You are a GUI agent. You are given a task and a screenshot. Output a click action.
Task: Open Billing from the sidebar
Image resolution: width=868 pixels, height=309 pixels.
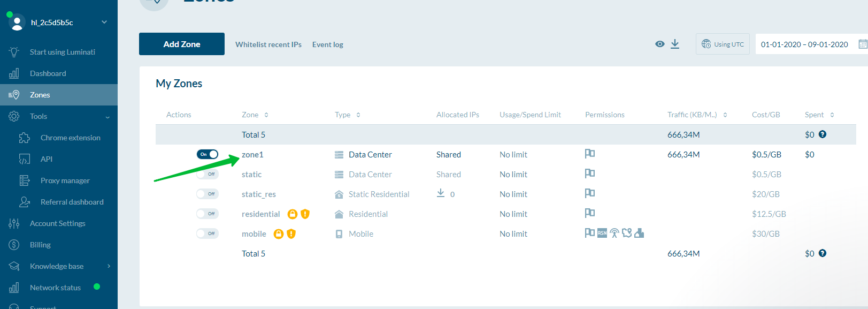[x=40, y=245]
